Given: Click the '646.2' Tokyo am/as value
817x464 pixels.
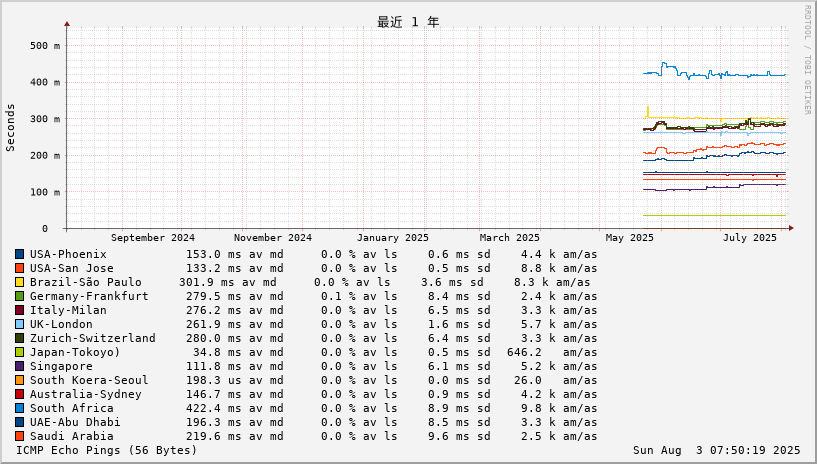Looking at the screenshot, I should (x=524, y=353).
